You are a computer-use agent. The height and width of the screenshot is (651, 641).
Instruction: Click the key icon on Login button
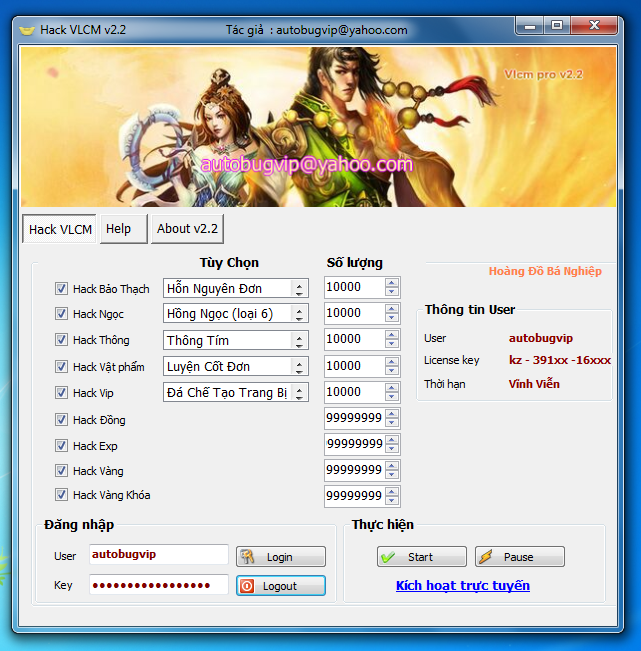point(247,556)
